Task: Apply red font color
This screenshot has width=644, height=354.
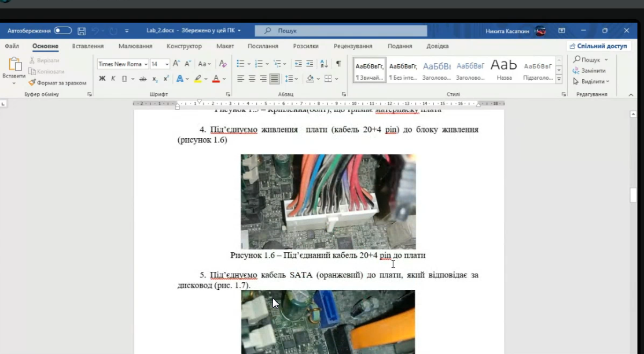Action: (216, 79)
